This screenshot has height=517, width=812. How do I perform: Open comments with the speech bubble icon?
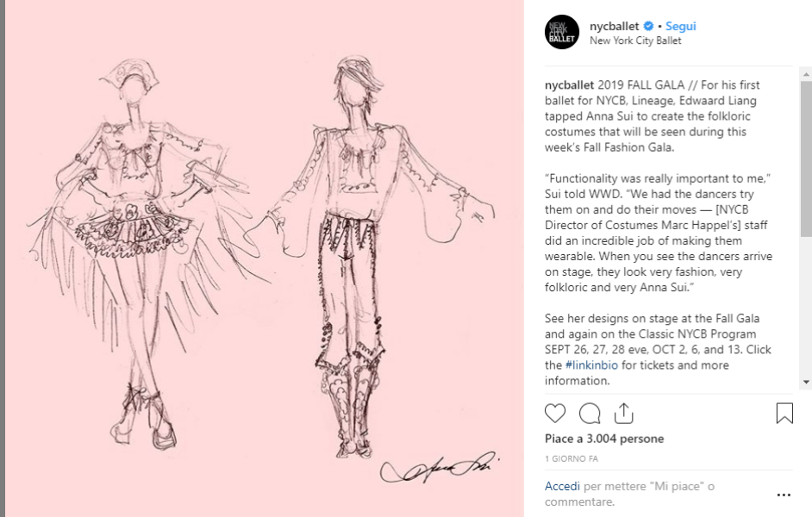point(590,414)
